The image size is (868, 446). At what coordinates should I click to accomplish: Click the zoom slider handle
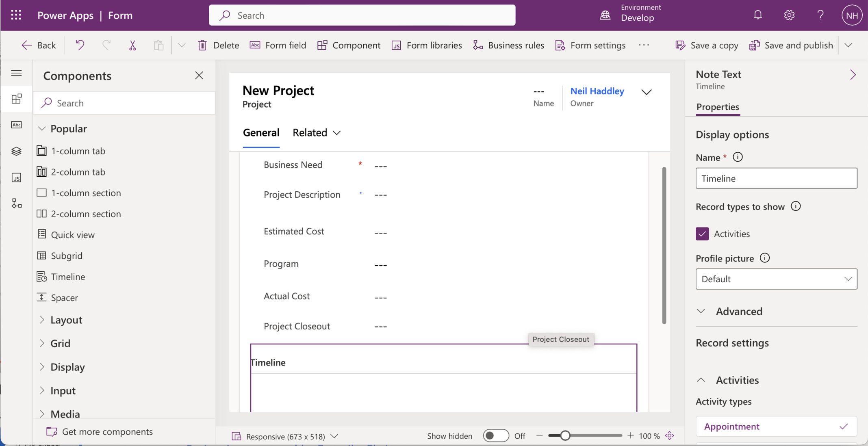tap(565, 436)
